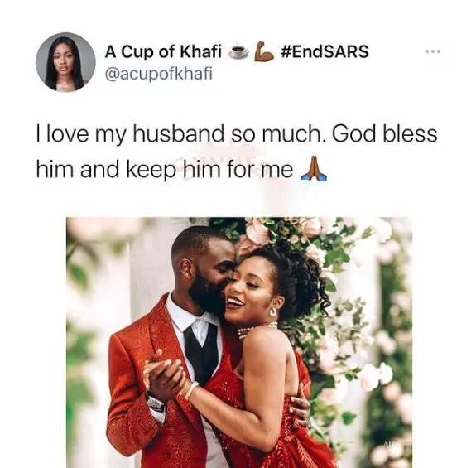
Task: Tap the man's wristwatch in the photo
Action: (x=156, y=403)
